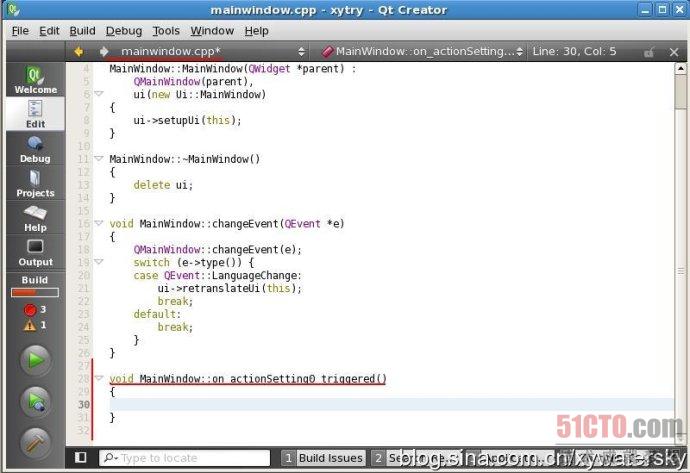Toggle the sidebar button in status bar

point(81,458)
